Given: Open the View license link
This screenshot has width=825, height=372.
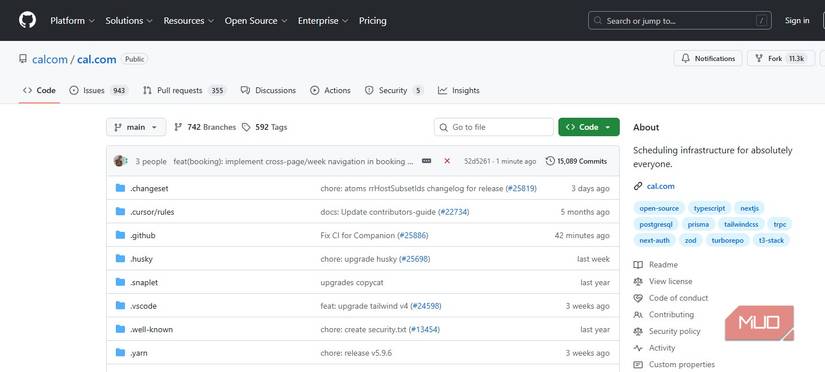Looking at the screenshot, I should (x=663, y=281).
